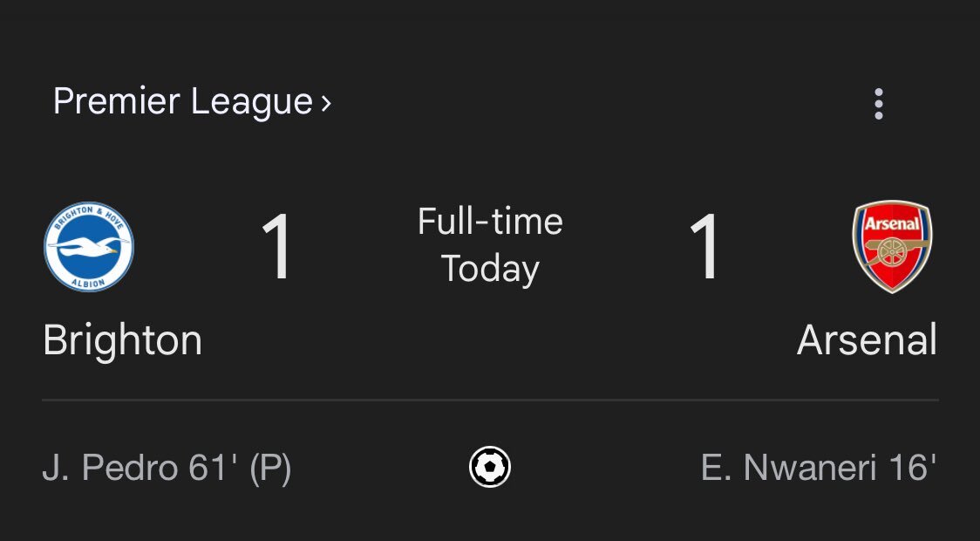The image size is (980, 541).
Task: Click Arsenal's score number
Action: pos(705,247)
